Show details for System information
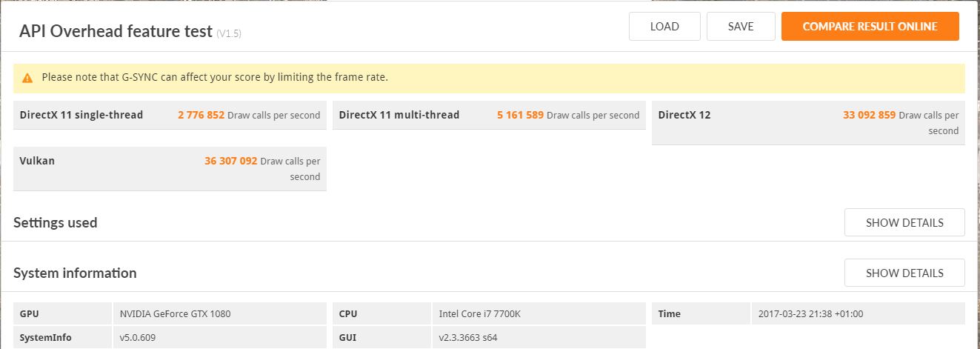980x349 pixels. (904, 273)
